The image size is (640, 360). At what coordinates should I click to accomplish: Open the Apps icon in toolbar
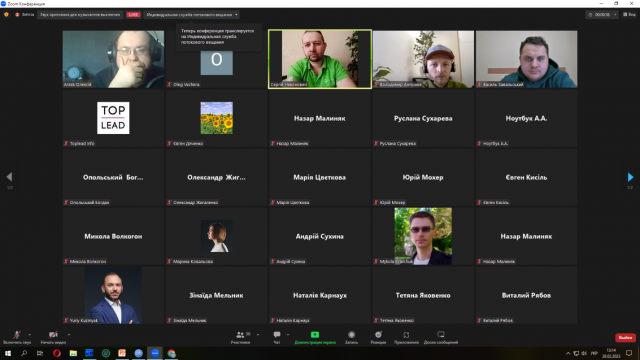(x=406, y=335)
